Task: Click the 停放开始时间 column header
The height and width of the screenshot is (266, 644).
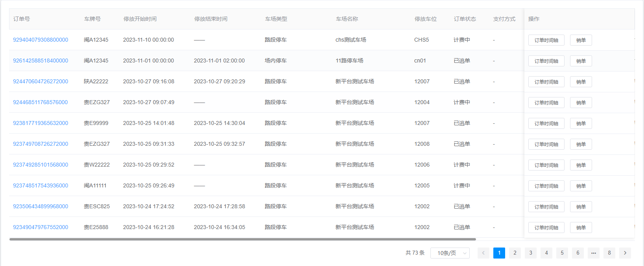Action: [140, 19]
